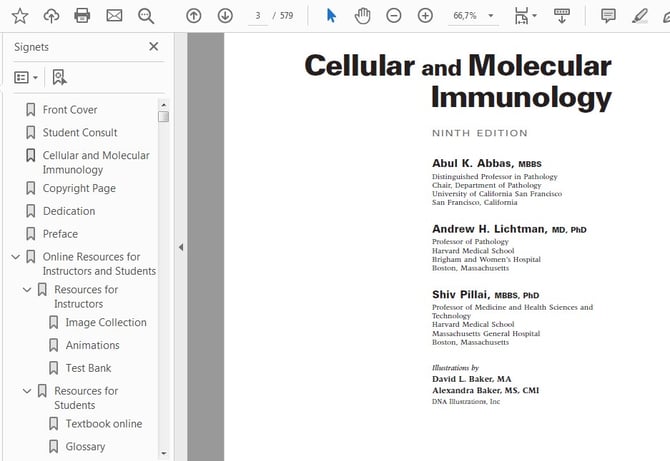Viewport: 670px width, 461px height.
Task: Print the document
Action: pos(82,16)
